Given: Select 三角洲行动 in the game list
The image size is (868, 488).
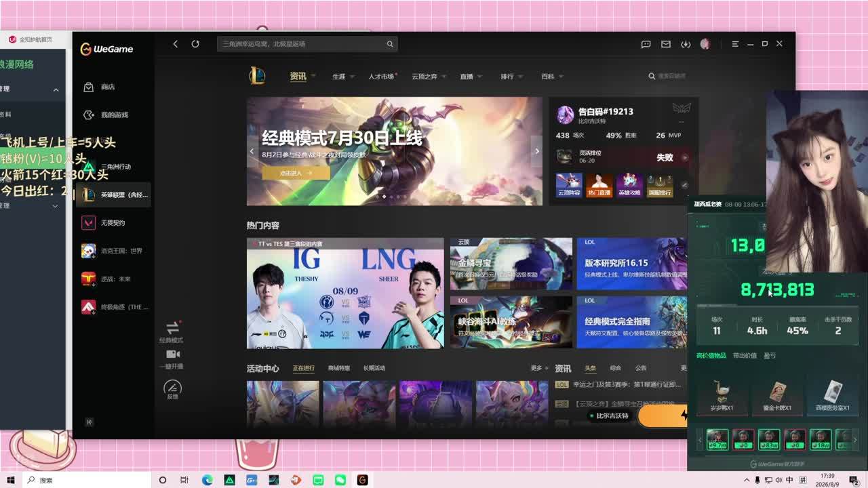Looking at the screenshot, I should click(113, 167).
